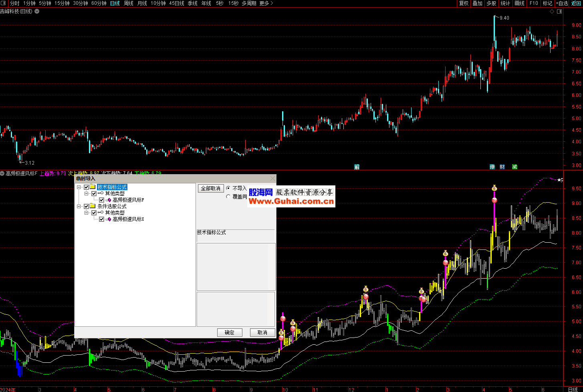Close the 临时导入 dialog with the X

click(x=273, y=179)
